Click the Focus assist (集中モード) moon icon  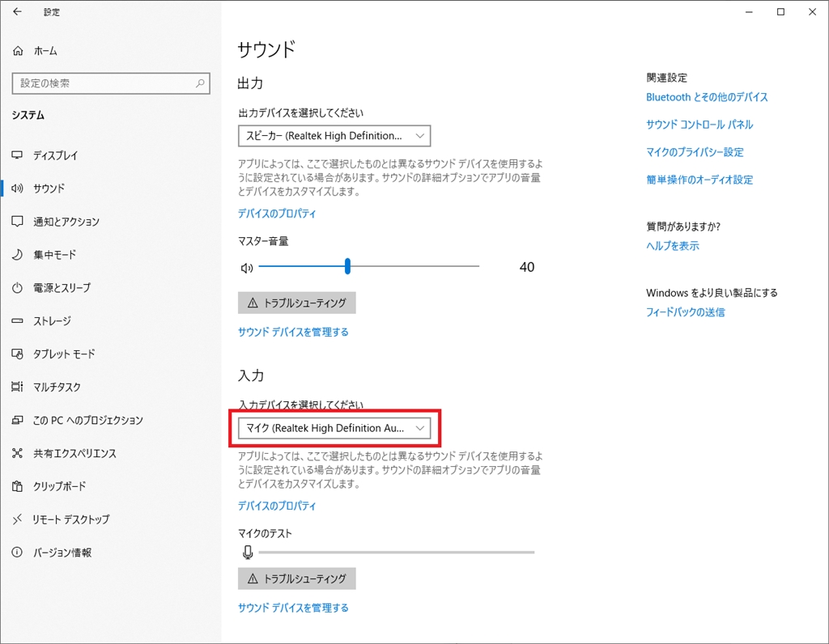[18, 255]
